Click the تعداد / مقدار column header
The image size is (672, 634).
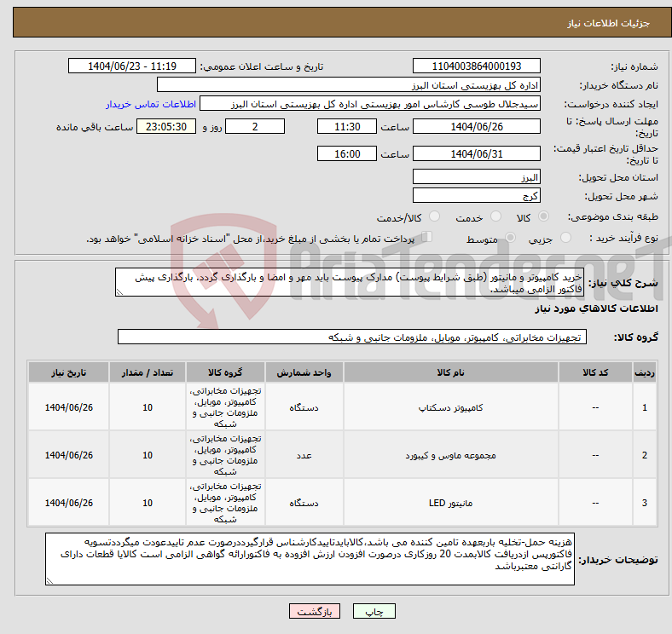pos(148,372)
